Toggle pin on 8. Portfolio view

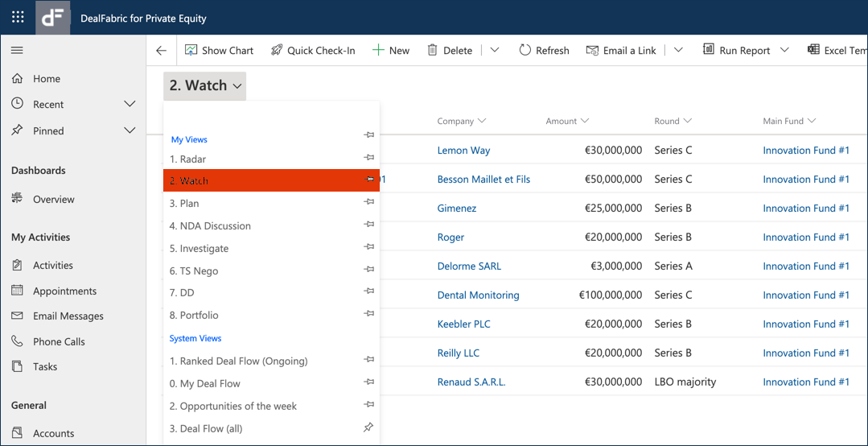[x=369, y=314]
